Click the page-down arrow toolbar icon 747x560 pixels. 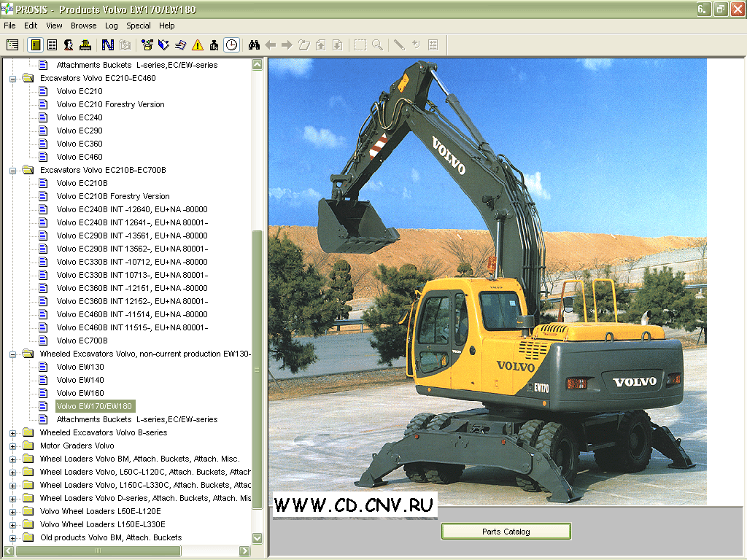(x=337, y=45)
